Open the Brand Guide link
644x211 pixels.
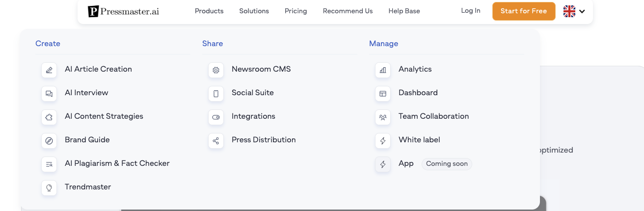coord(87,140)
